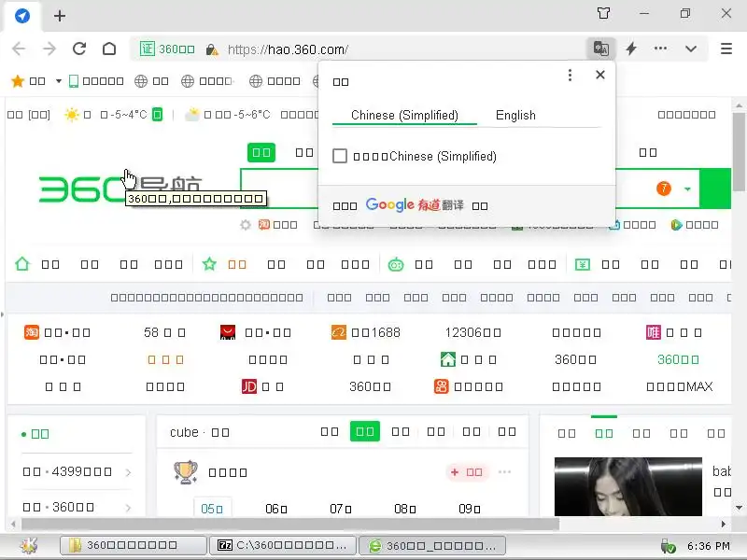Expand the 360 sidebar row chevron
The height and width of the screenshot is (560, 747).
pyautogui.click(x=128, y=508)
